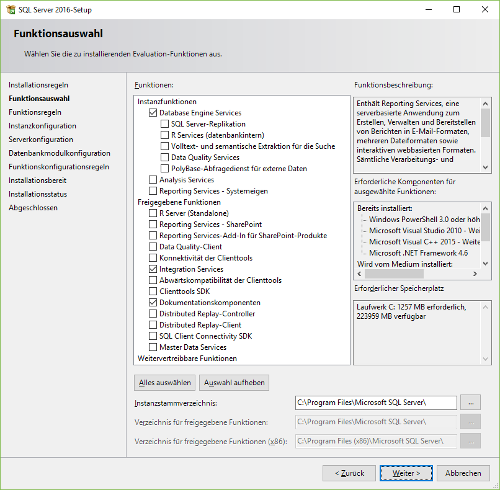Click Weitervertreibbare Funktionen group heading
This screenshot has width=500, height=490.
pyautogui.click(x=187, y=358)
